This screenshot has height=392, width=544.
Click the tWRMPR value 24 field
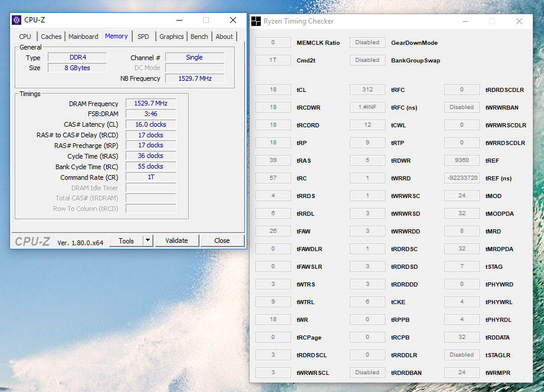462,372
